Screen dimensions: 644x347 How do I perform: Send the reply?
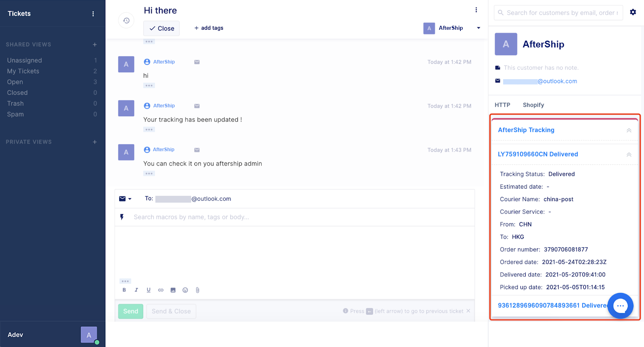click(130, 311)
